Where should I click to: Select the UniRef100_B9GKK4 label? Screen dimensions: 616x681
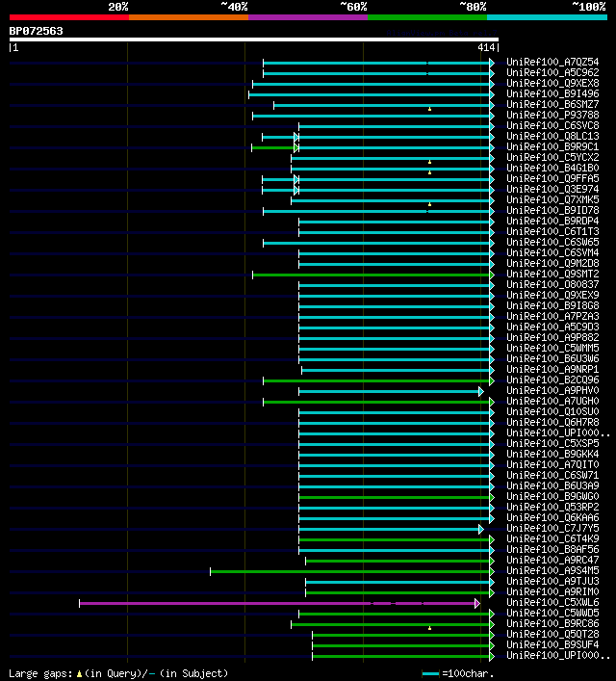click(552, 454)
